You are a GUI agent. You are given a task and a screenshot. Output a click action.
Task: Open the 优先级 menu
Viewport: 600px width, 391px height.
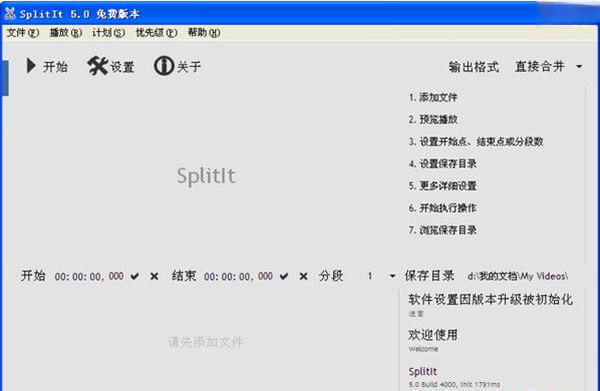click(x=157, y=33)
